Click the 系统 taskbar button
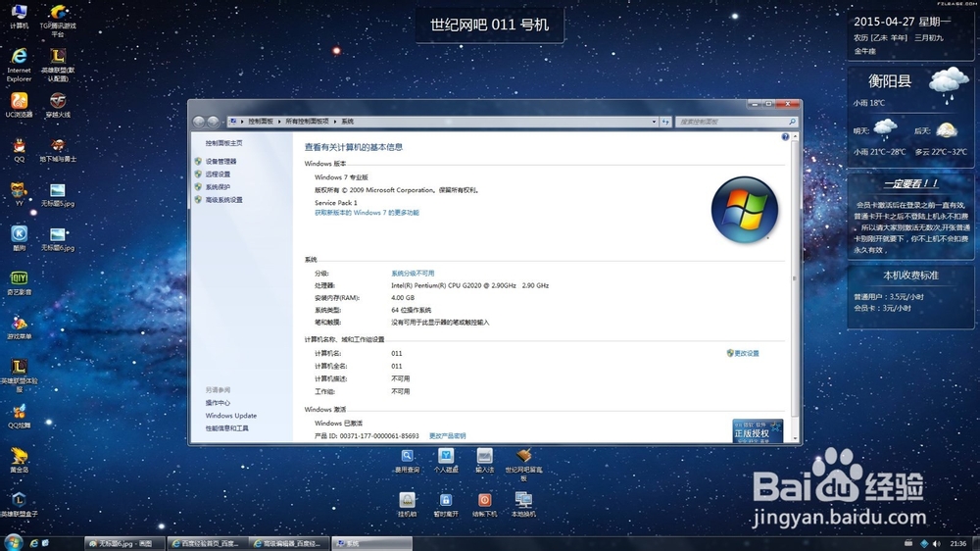Image resolution: width=980 pixels, height=551 pixels. coord(371,543)
